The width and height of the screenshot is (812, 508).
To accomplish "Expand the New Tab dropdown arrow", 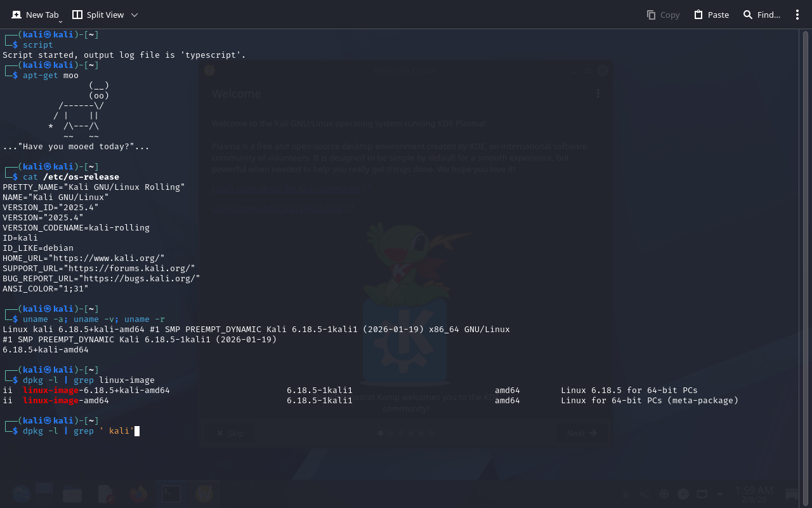I will click(x=60, y=22).
